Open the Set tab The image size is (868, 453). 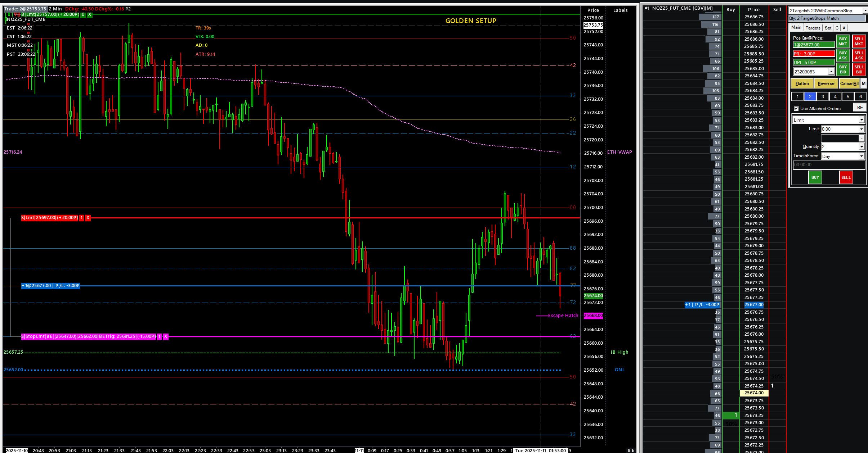[x=828, y=28]
